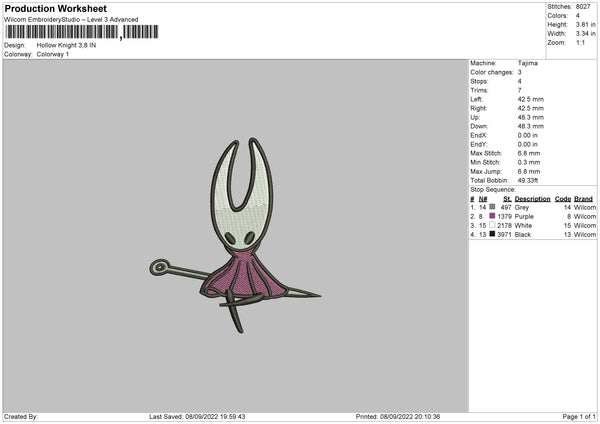Click the 'Created By:' label

[21, 416]
